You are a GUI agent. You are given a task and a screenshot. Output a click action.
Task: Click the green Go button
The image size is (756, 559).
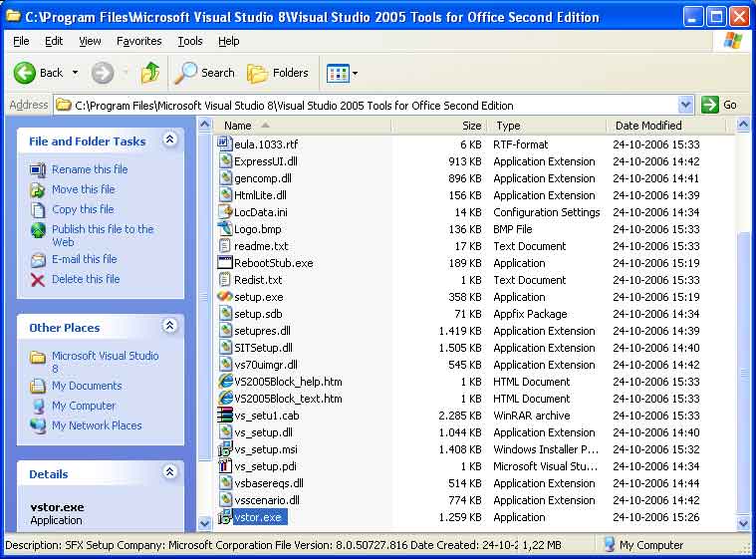[x=719, y=105]
